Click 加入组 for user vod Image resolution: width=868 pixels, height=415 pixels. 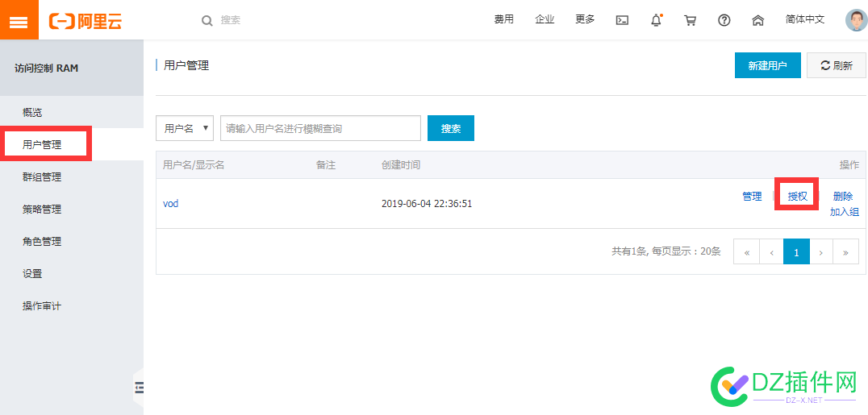pos(844,212)
